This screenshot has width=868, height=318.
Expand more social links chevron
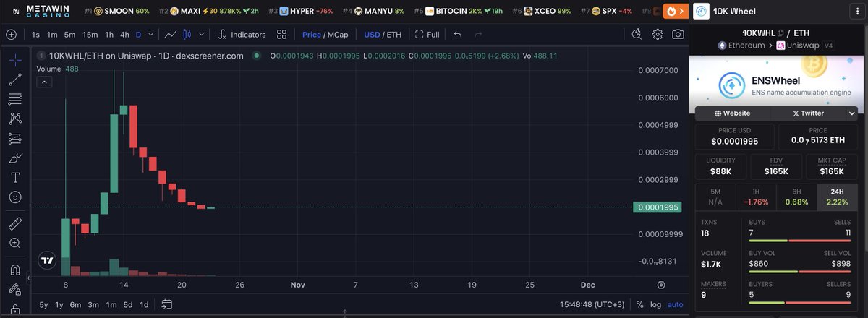852,113
